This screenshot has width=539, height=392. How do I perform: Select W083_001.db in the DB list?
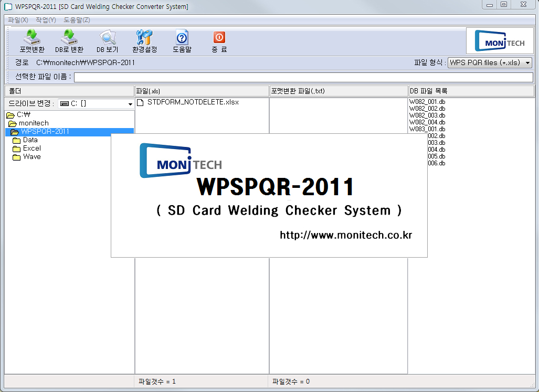tap(427, 129)
